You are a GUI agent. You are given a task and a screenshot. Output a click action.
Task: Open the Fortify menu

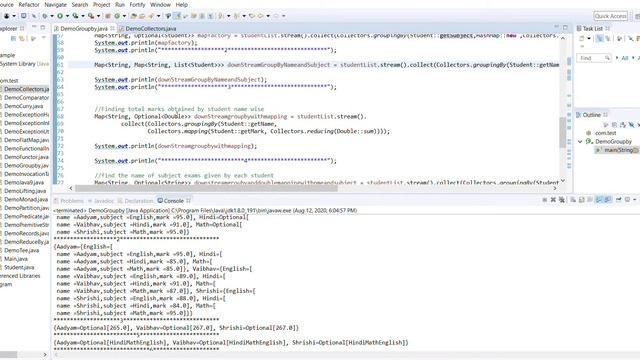(137, 5)
